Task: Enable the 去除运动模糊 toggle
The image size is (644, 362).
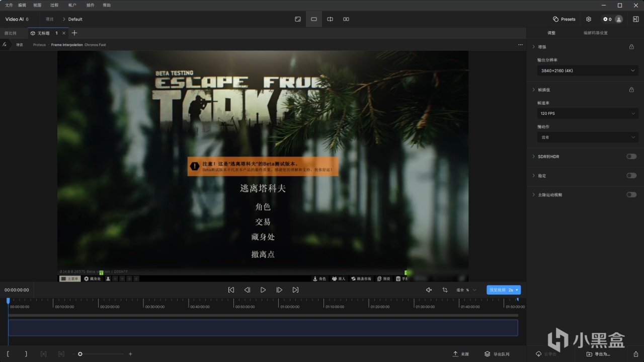Action: (631, 194)
